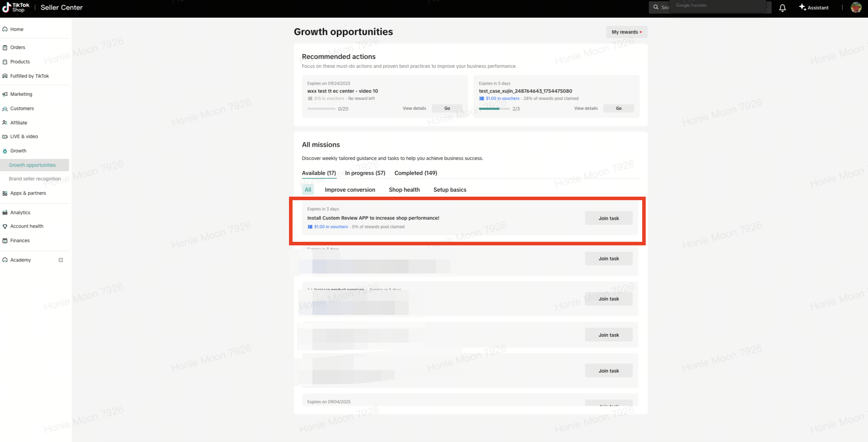The height and width of the screenshot is (442, 868).
Task: Select the Setup basics filter
Action: pos(450,190)
